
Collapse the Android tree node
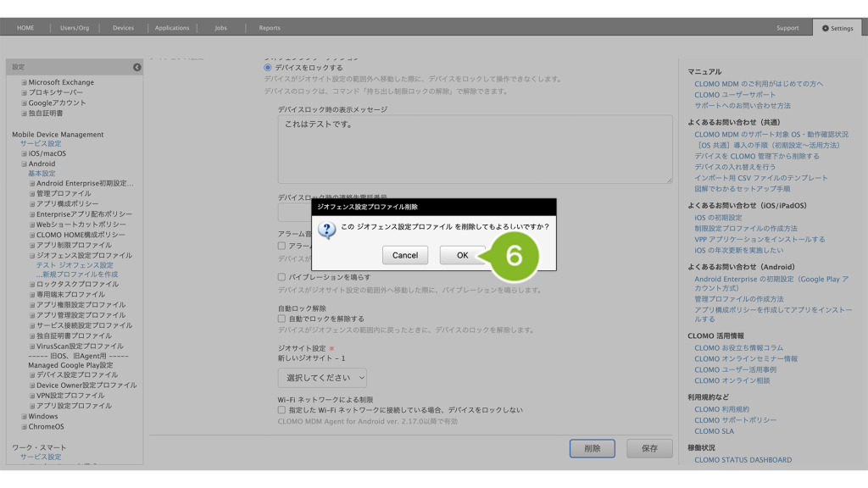pyautogui.click(x=25, y=164)
